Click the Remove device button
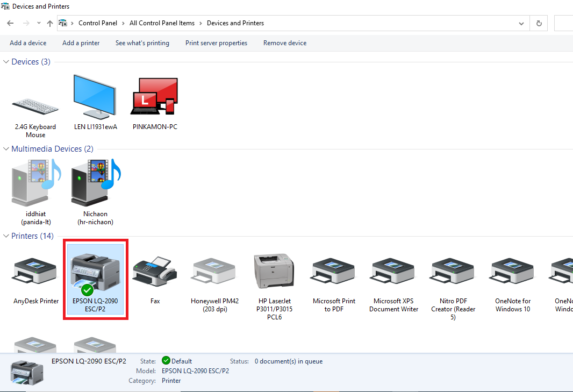 [x=284, y=43]
